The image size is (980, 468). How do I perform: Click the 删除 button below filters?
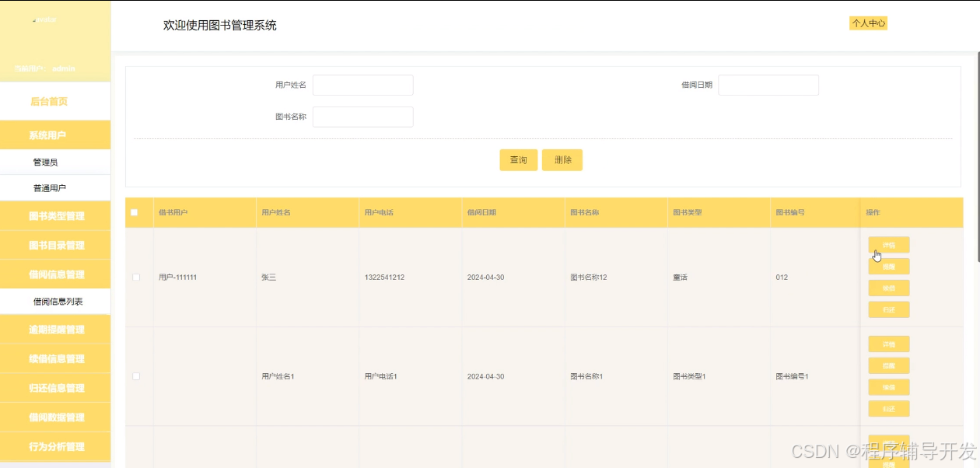[x=562, y=160]
